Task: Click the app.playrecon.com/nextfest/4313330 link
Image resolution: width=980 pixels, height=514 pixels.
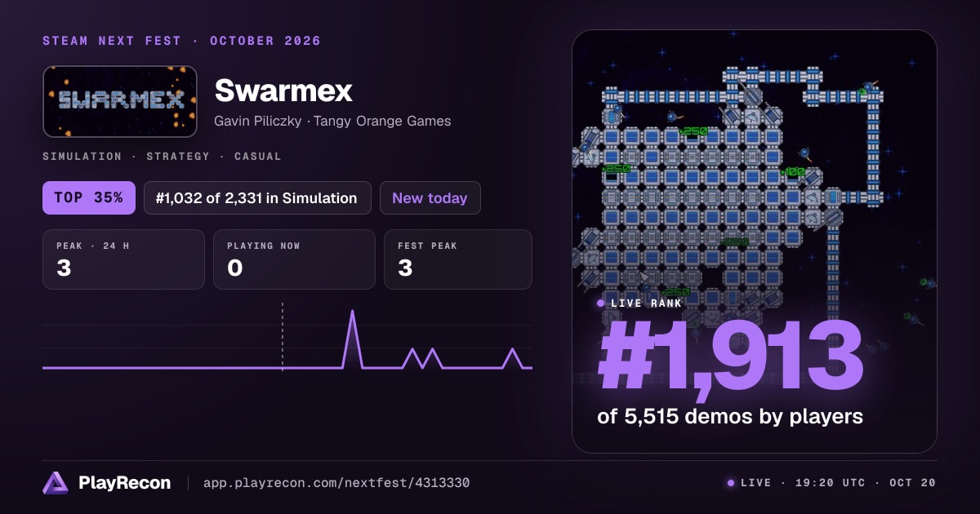Action: (336, 483)
